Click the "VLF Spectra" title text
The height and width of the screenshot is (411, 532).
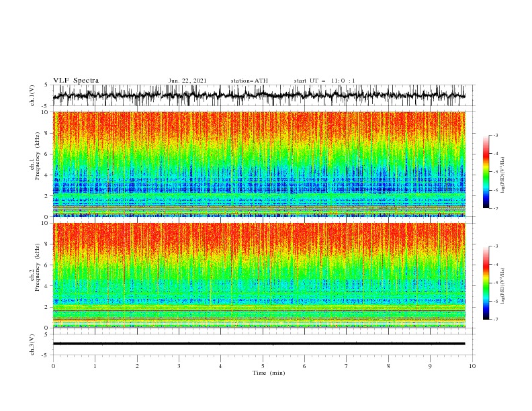pos(76,81)
